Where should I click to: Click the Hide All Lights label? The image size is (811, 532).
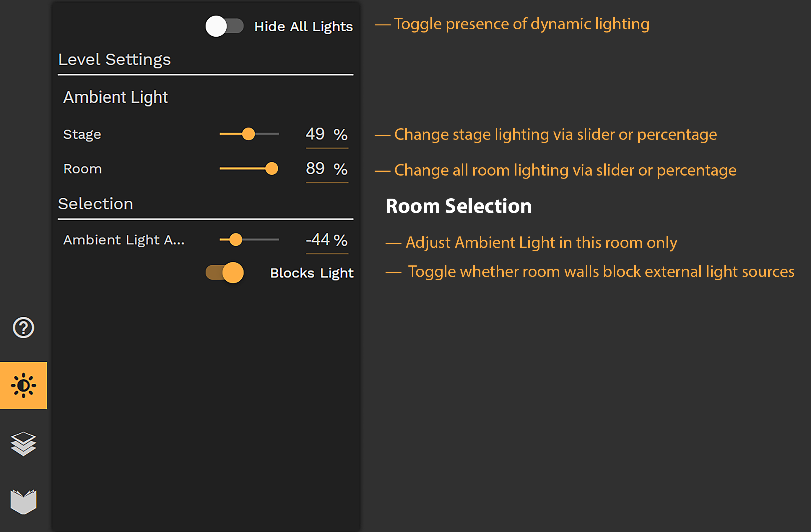tap(303, 27)
